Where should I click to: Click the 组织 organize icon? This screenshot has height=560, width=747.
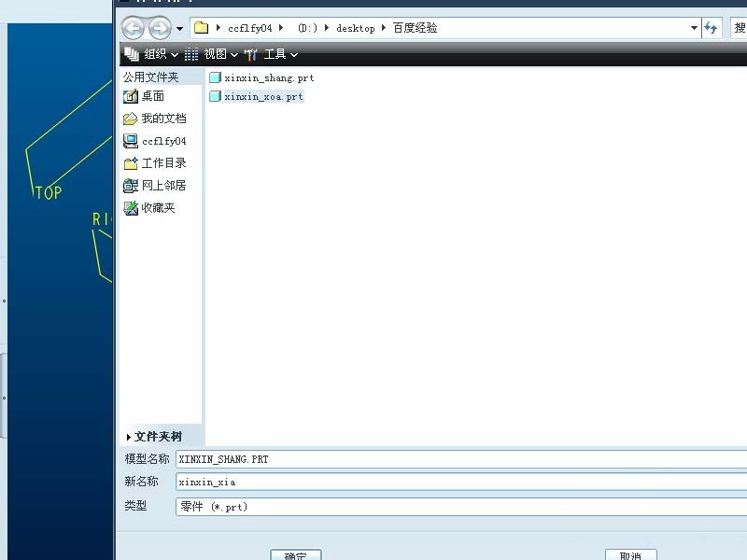point(131,54)
